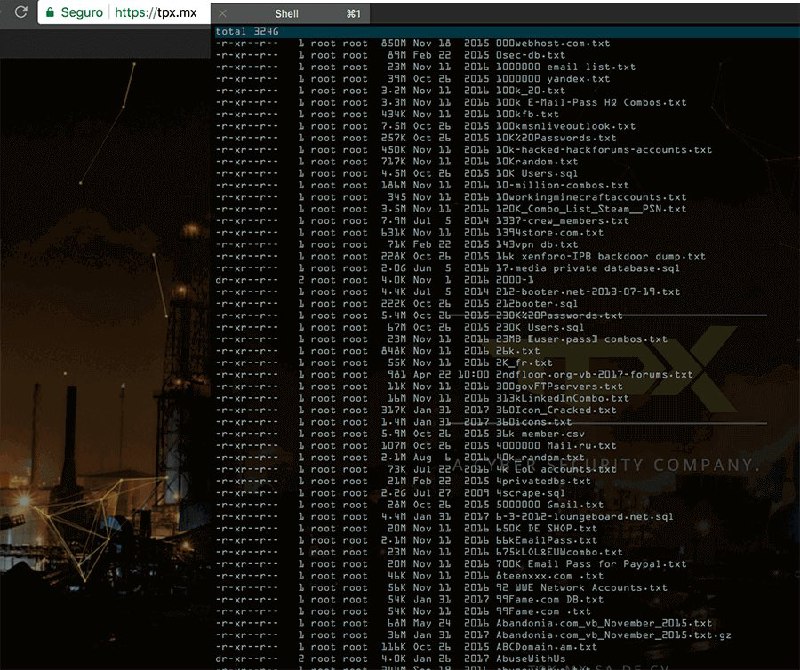Click 10k-hacked-hackforums-accounts.txt
Image resolution: width=800 pixels, height=670 pixels.
[x=604, y=150]
